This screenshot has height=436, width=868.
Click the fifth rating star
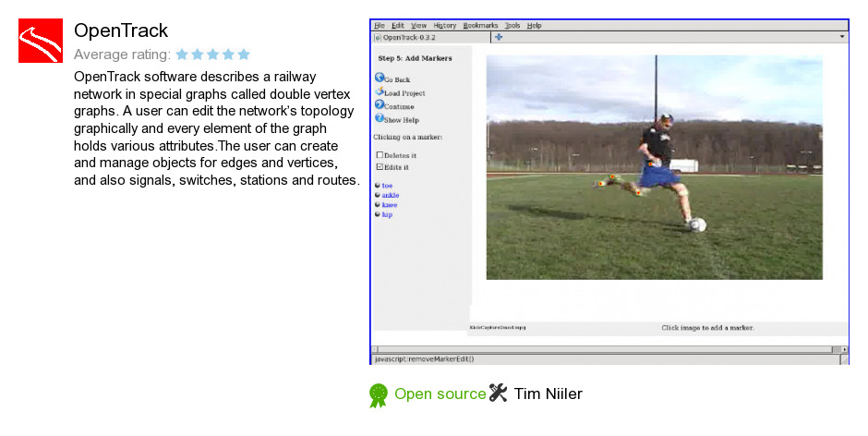click(x=244, y=54)
